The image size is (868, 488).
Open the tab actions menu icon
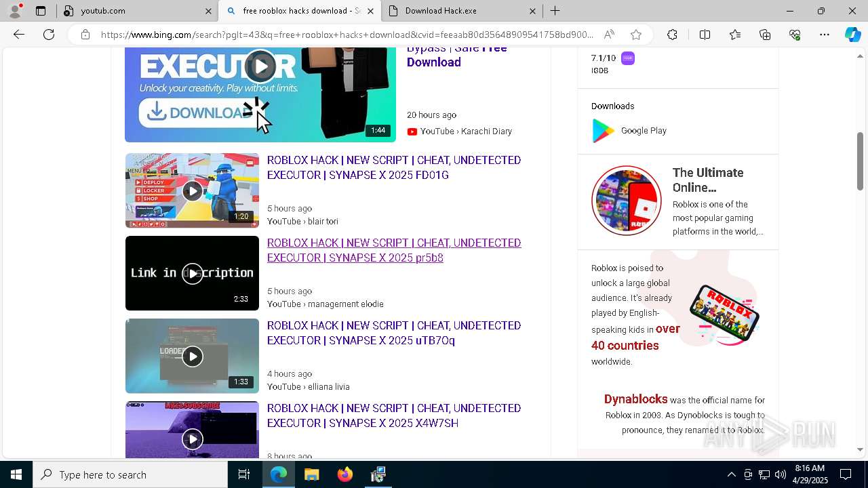(41, 11)
